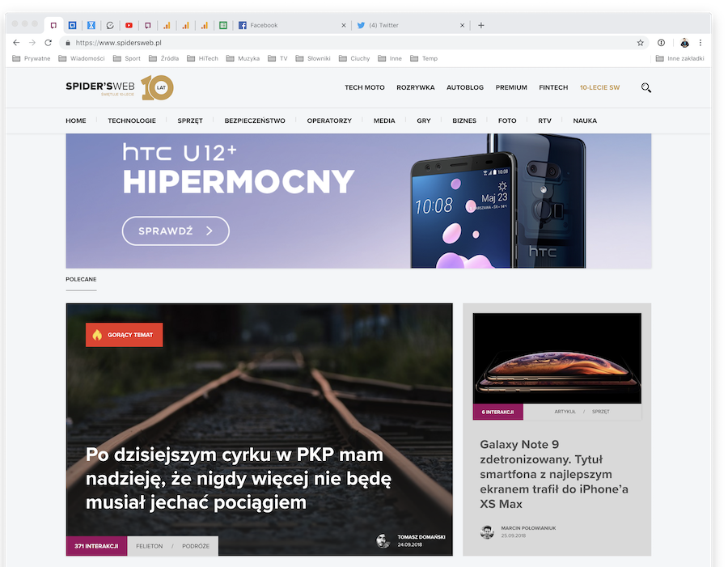Open the Muzyka bookmarks folder

(x=243, y=58)
